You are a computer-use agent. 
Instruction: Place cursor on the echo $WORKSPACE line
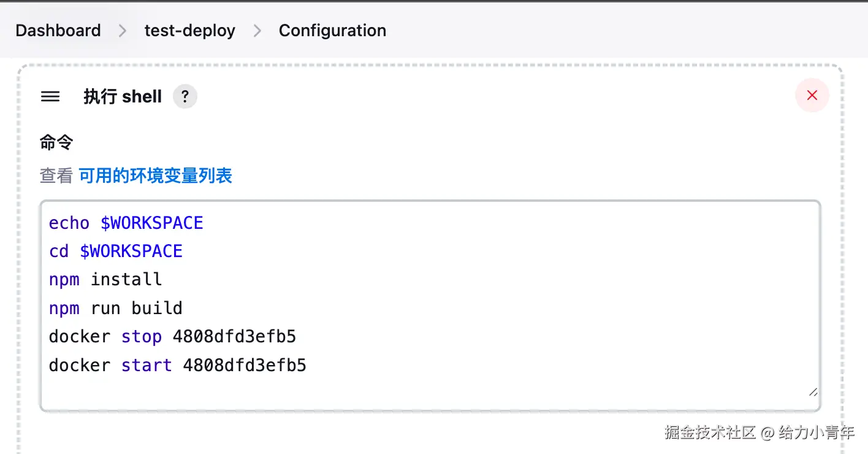tap(126, 223)
